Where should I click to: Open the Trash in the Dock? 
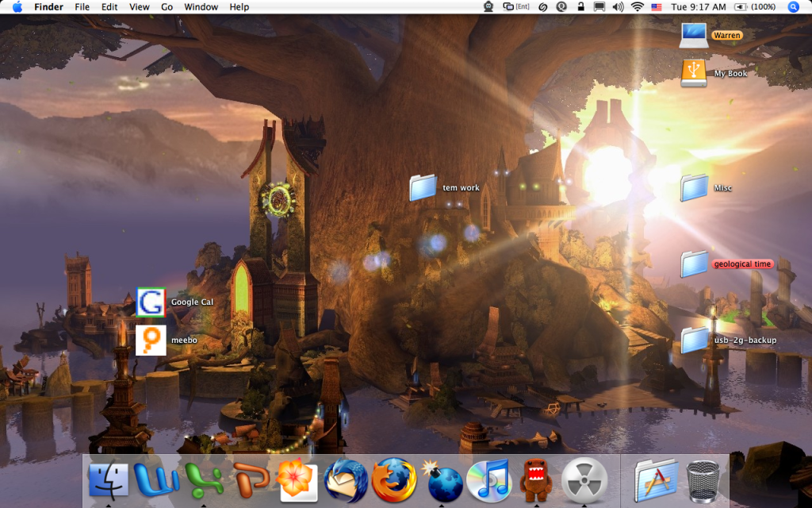(x=703, y=482)
